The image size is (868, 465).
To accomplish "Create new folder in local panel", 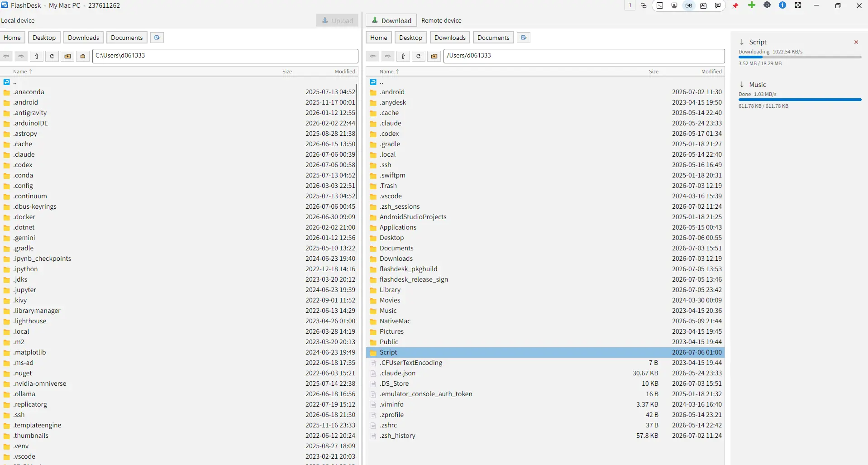I will pos(67,56).
